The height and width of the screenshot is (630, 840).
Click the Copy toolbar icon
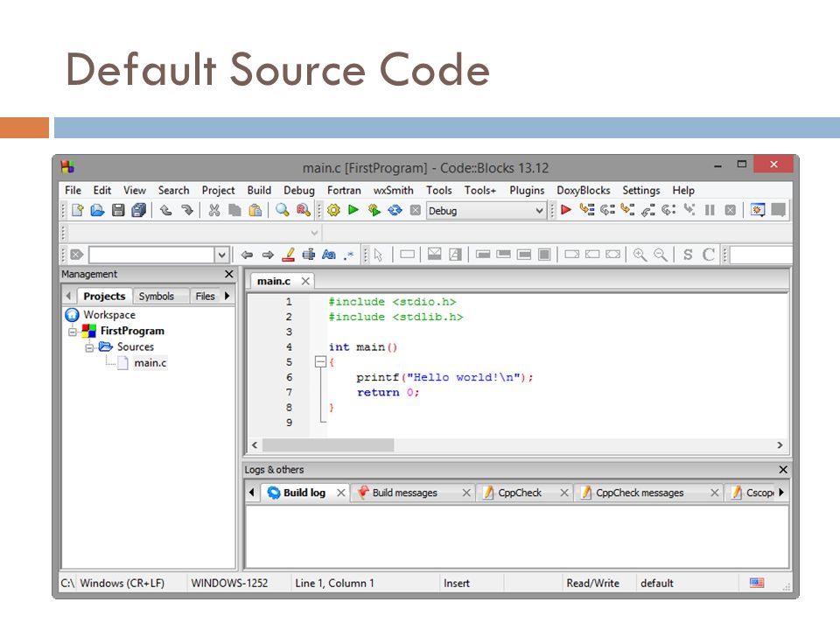tap(234, 211)
